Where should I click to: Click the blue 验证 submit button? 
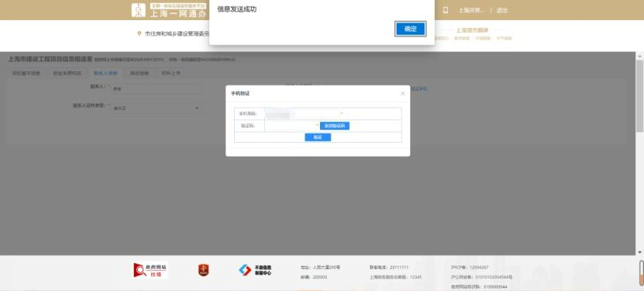tap(318, 137)
